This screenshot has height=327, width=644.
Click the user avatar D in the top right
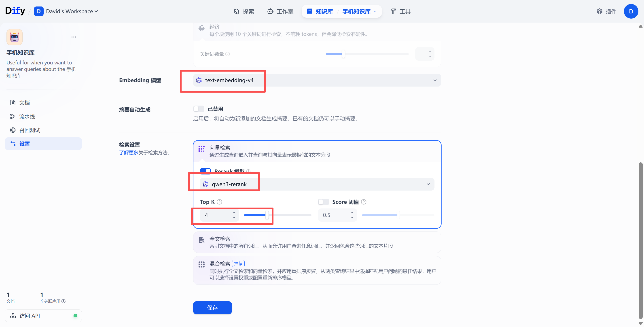pyautogui.click(x=631, y=11)
